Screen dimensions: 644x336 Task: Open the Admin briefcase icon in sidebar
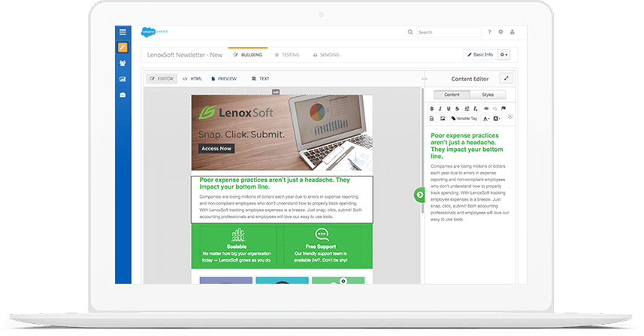122,95
